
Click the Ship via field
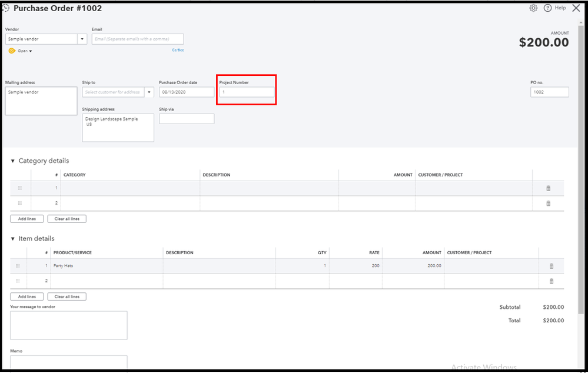[x=187, y=119]
